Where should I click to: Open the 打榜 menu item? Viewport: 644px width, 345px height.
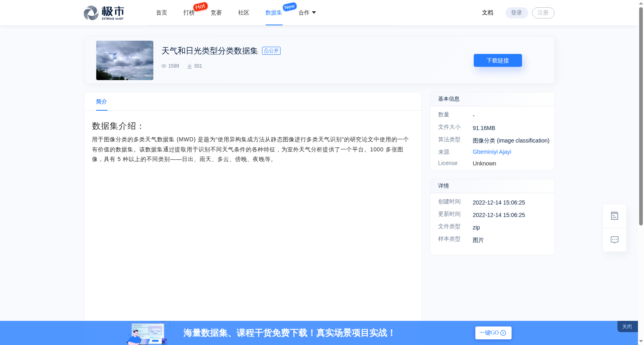click(189, 13)
